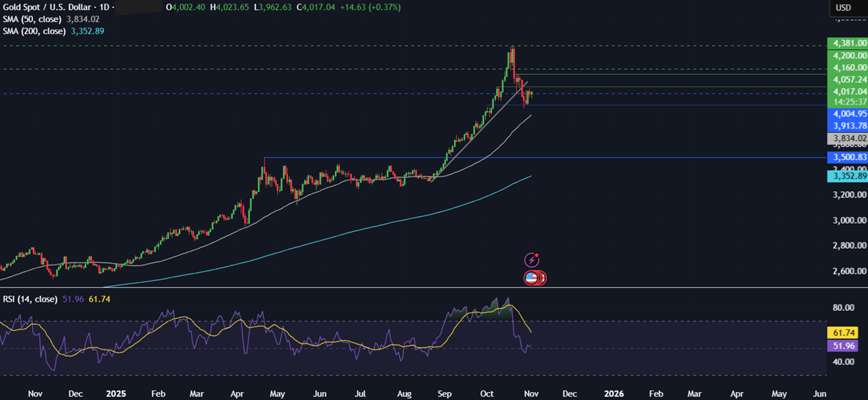
Task: Open the USD currency dropdown
Action: pyautogui.click(x=843, y=7)
